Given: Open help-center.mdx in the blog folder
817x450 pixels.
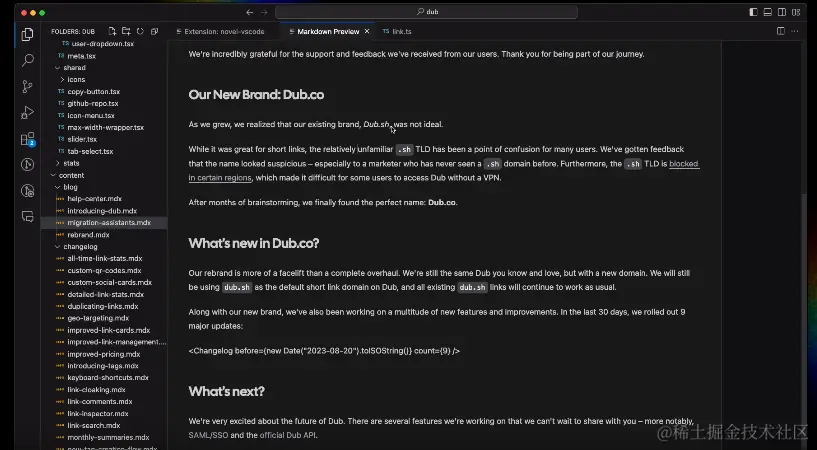Looking at the screenshot, I should (94, 199).
